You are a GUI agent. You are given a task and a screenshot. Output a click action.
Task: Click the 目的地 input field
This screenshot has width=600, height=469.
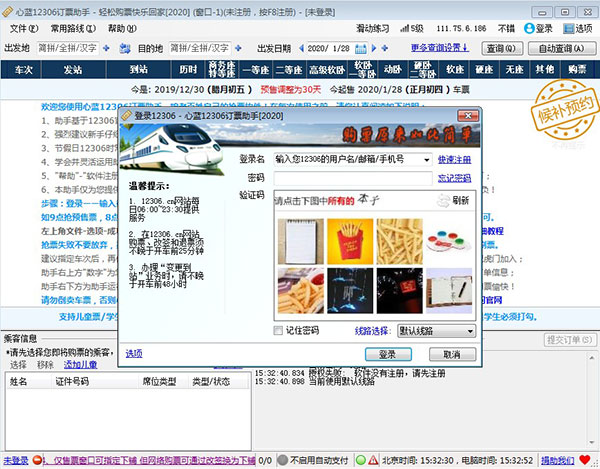point(200,48)
